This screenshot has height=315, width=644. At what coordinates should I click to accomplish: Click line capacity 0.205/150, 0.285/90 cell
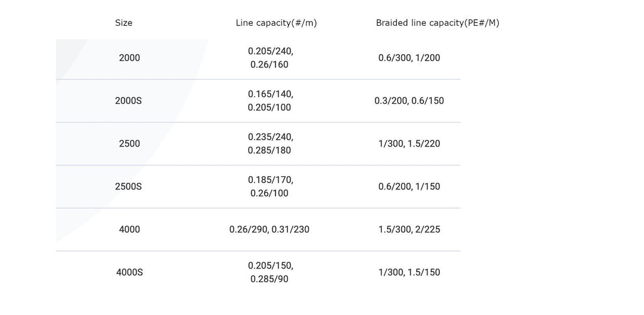click(270, 272)
